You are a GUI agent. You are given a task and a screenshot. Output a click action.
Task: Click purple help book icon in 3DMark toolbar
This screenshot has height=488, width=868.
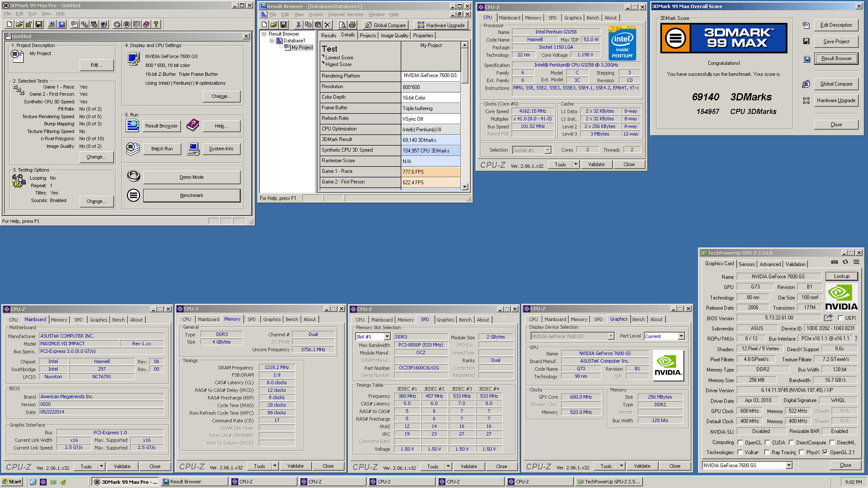point(146,25)
